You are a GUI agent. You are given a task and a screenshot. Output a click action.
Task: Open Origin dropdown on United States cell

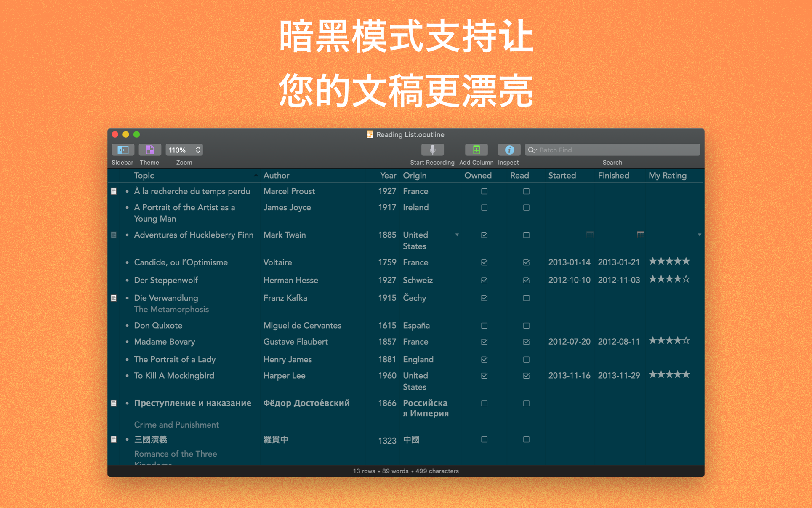[457, 235]
